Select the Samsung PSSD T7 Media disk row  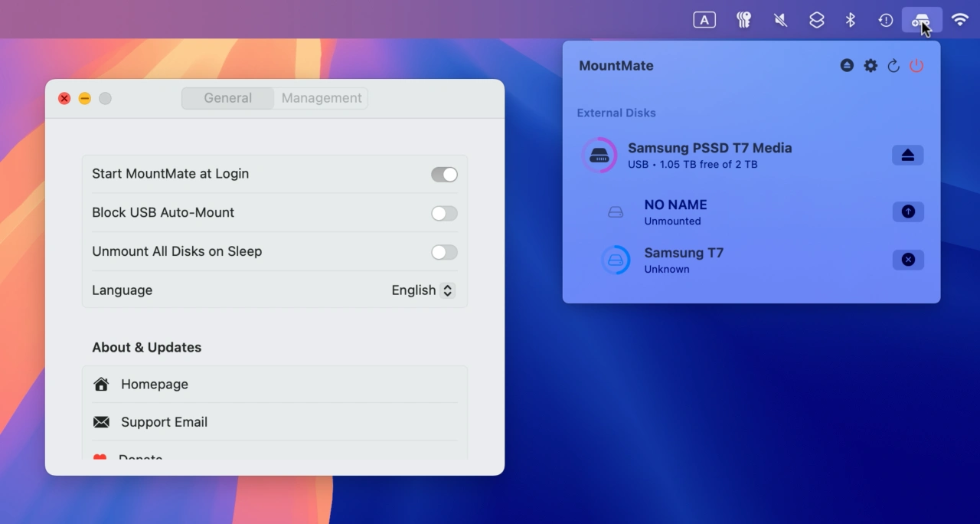(709, 156)
